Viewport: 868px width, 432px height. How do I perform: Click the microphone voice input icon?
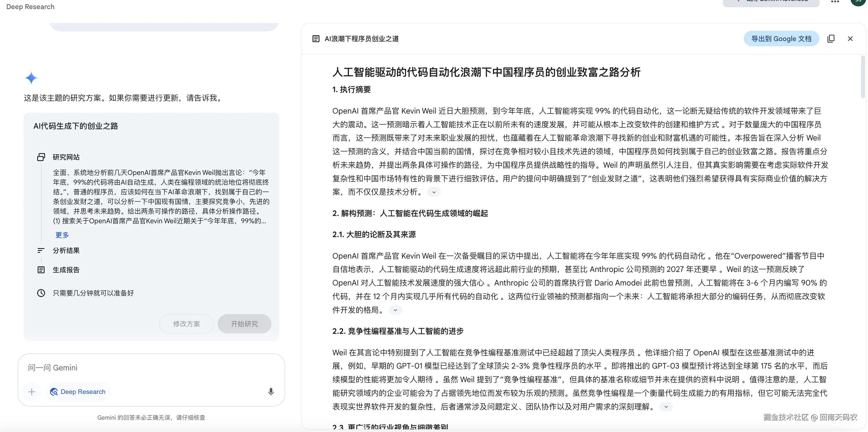pyautogui.click(x=271, y=392)
